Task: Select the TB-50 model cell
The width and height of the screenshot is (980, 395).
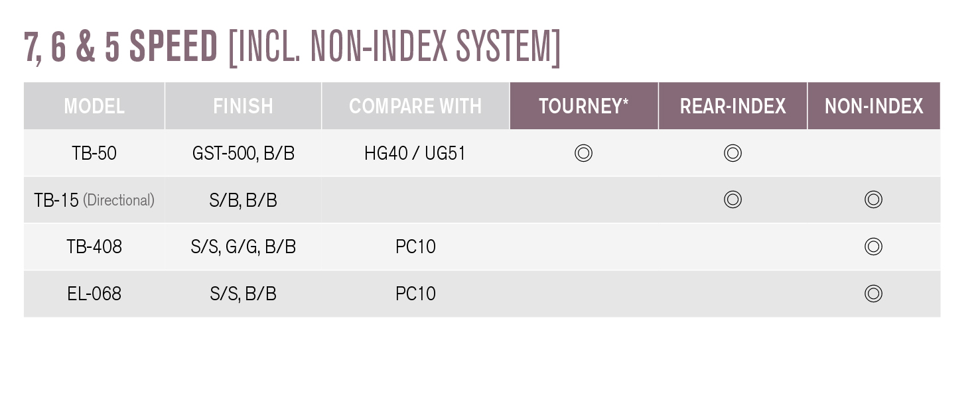Action: click(94, 153)
